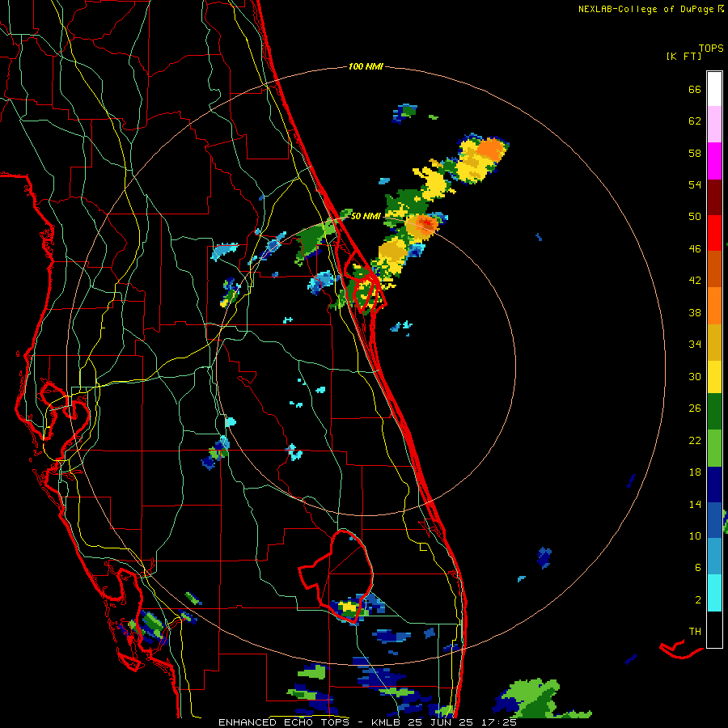Click the yellow echo inside the red lake outline
Viewport: 728px width, 728px height.
tap(348, 607)
